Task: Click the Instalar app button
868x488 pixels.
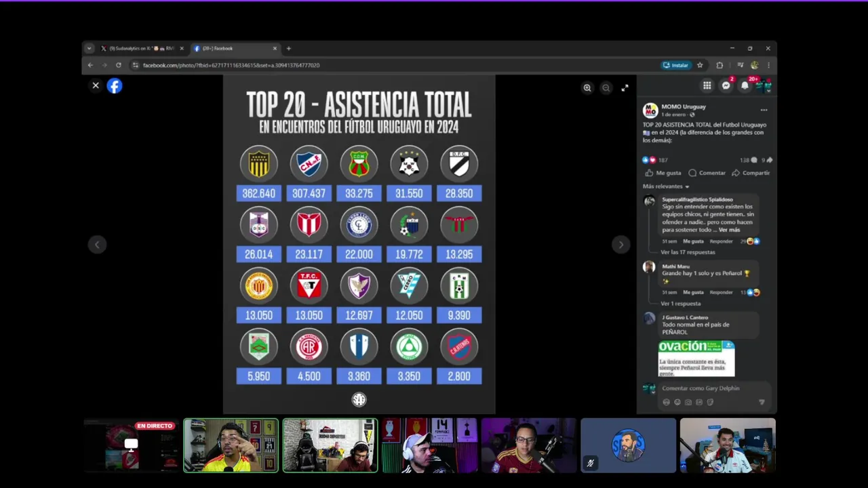Action: click(x=675, y=65)
